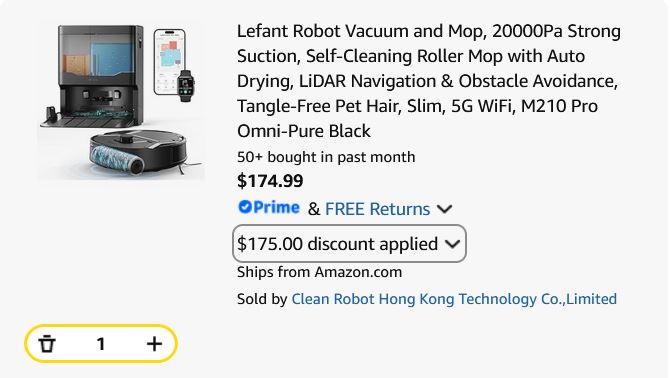Expand the chevron beside FREE Returns
The height and width of the screenshot is (378, 670).
tap(444, 209)
